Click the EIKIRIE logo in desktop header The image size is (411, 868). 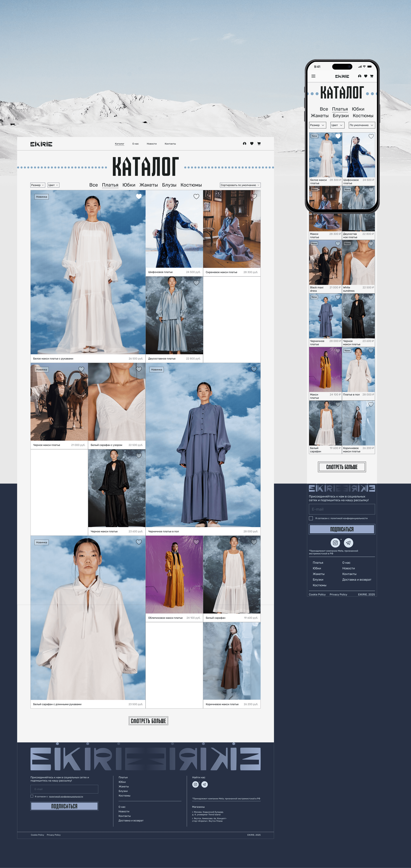(41, 144)
